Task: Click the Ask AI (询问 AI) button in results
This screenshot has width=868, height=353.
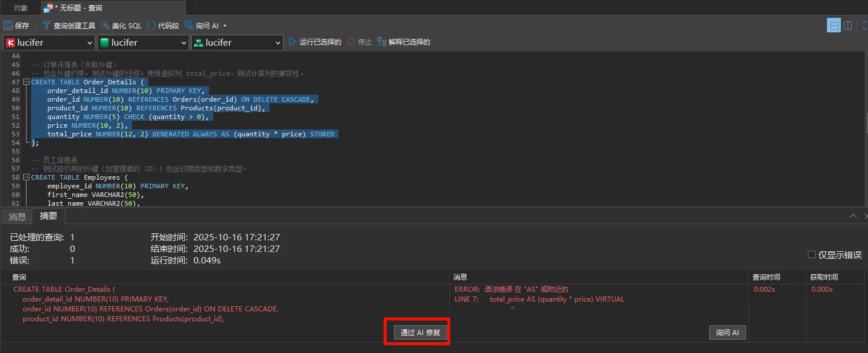Action: 727,333
